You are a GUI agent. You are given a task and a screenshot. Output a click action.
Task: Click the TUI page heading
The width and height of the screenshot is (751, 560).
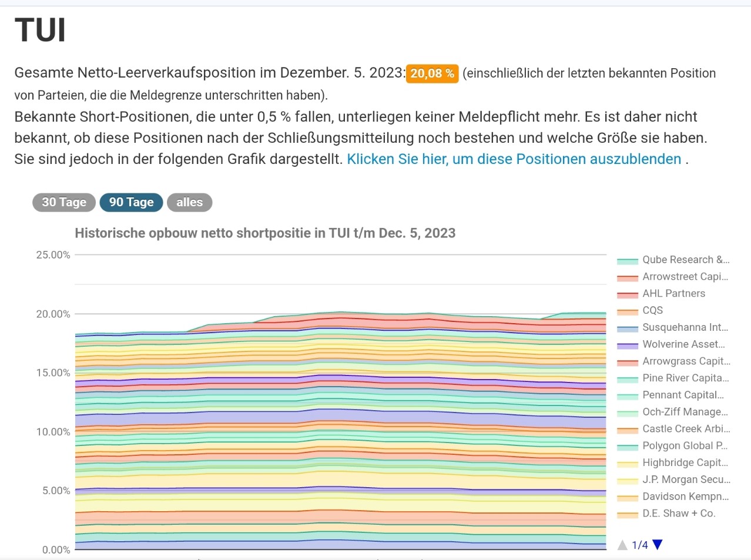tap(40, 30)
